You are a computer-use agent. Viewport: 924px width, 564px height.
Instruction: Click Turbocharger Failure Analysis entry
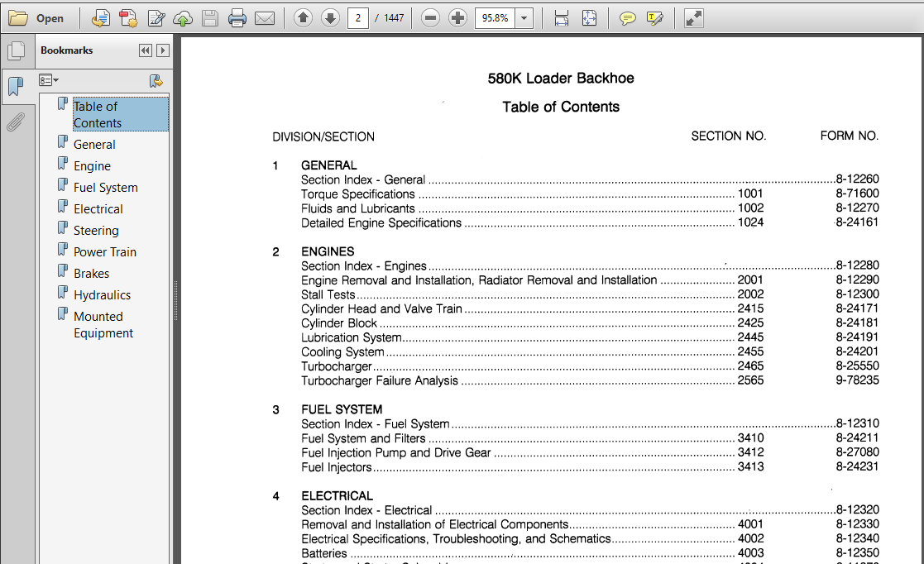click(380, 380)
